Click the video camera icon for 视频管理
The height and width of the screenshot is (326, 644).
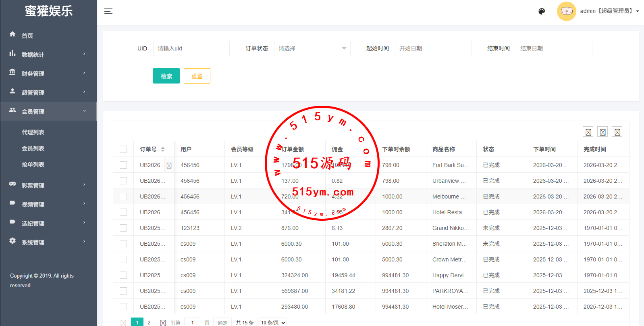click(12, 203)
